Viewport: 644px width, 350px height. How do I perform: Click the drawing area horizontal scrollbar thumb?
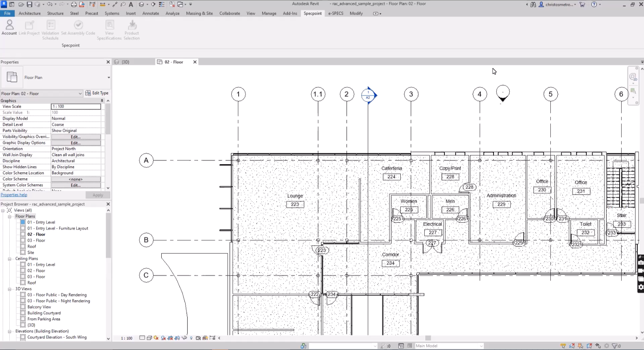click(428, 338)
